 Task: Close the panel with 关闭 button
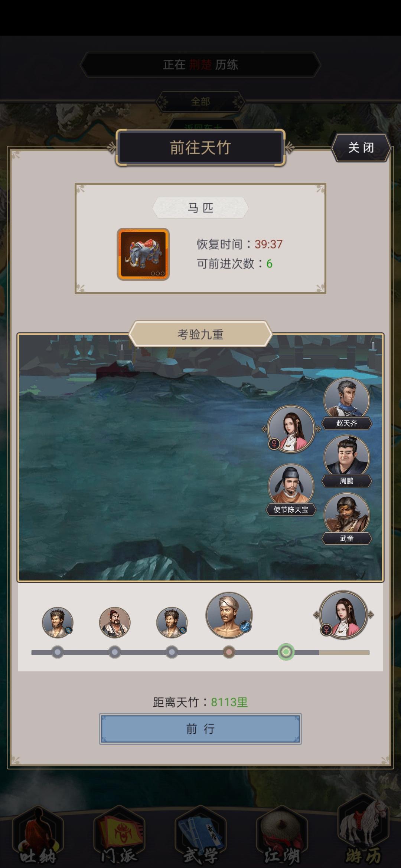pos(361,148)
